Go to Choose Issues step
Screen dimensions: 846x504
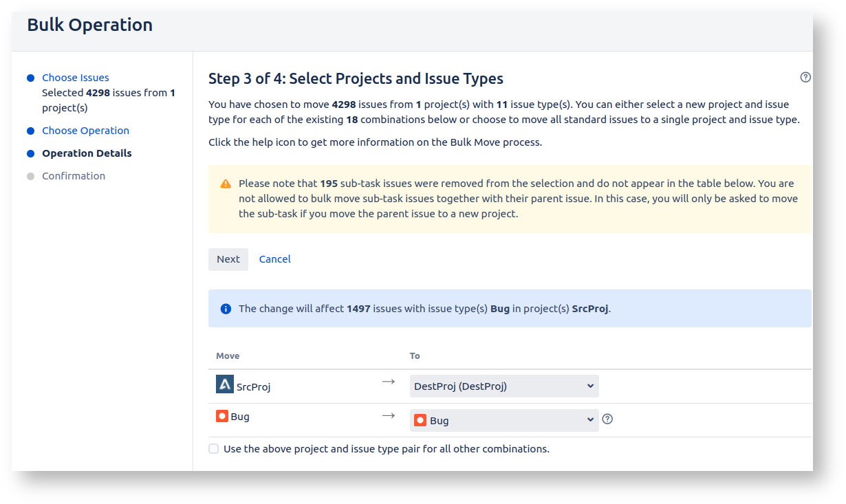[76, 78]
